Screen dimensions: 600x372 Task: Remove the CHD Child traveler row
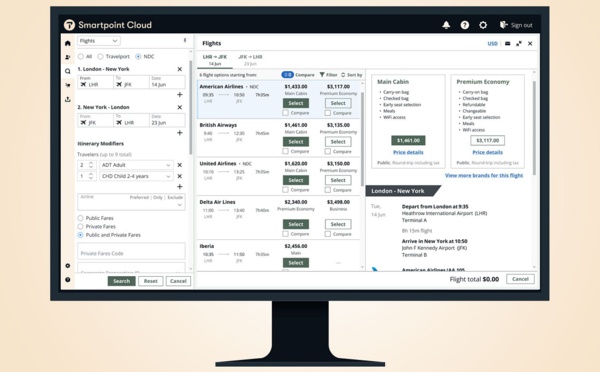[179, 176]
